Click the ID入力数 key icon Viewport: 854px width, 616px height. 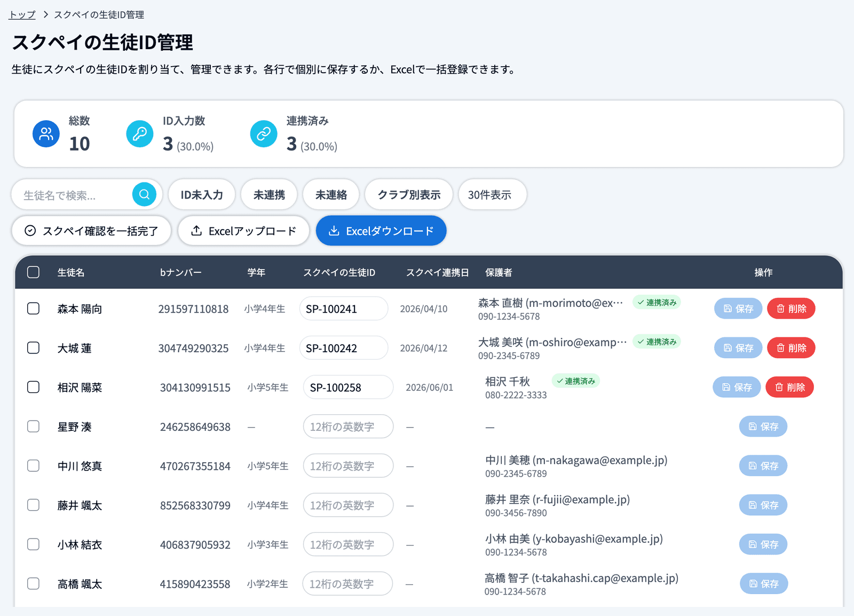coord(140,133)
